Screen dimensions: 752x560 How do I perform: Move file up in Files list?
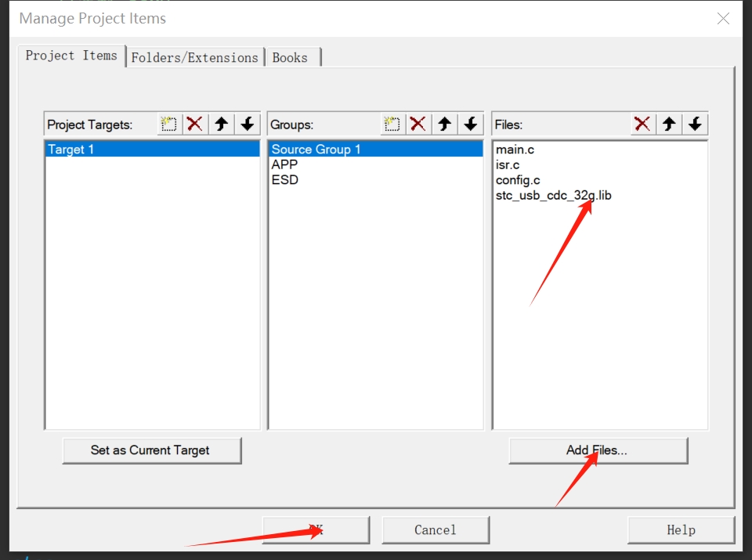tap(669, 124)
